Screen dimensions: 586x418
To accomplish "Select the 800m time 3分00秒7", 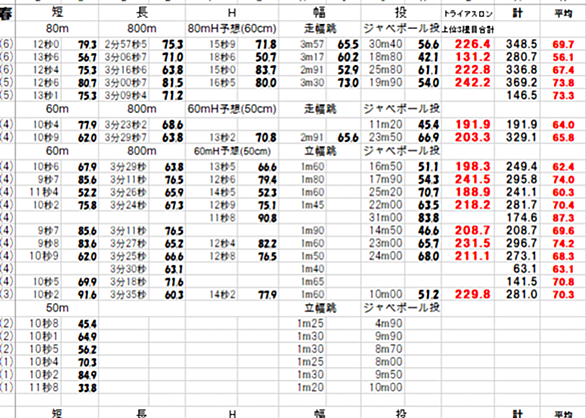I will click(x=126, y=83).
